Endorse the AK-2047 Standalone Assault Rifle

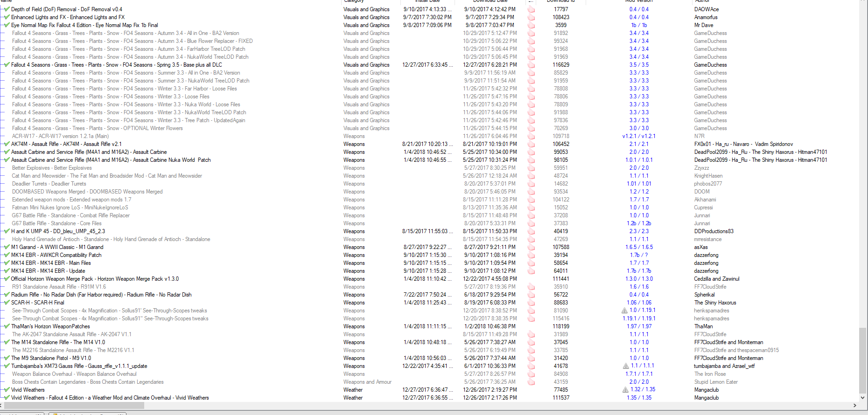(x=531, y=334)
